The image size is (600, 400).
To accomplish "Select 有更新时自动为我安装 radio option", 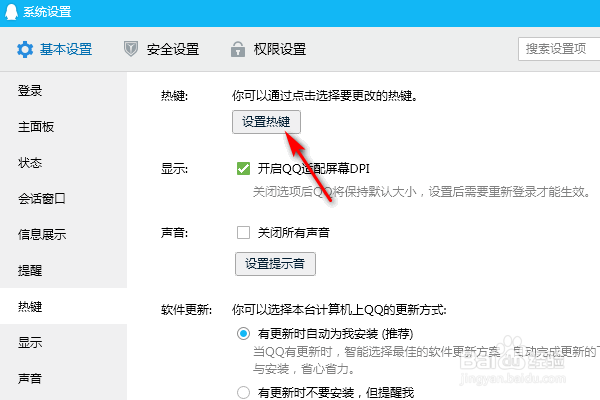I will (x=243, y=334).
